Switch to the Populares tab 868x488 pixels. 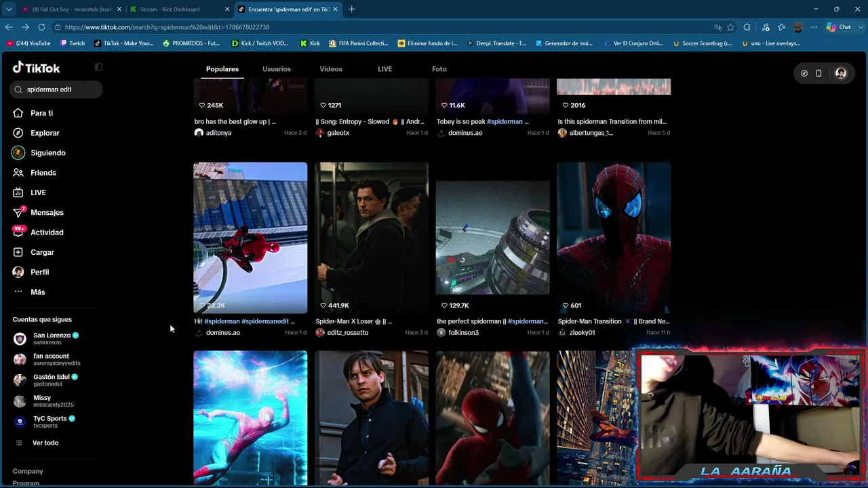(x=222, y=69)
